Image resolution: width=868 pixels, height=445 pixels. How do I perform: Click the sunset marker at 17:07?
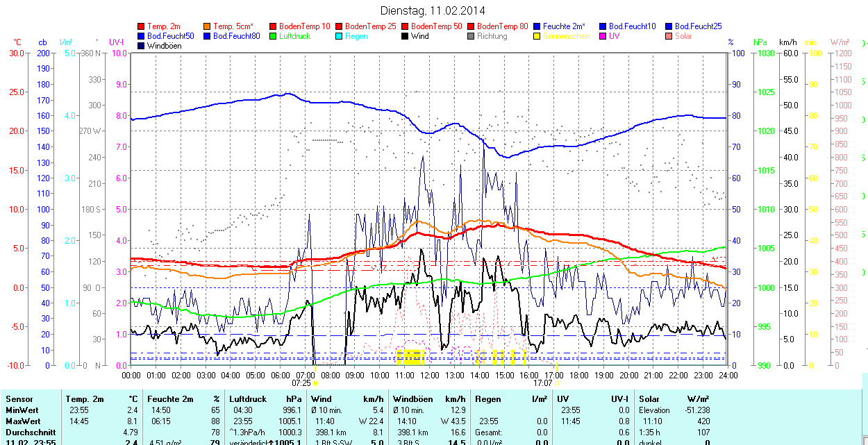tap(557, 383)
